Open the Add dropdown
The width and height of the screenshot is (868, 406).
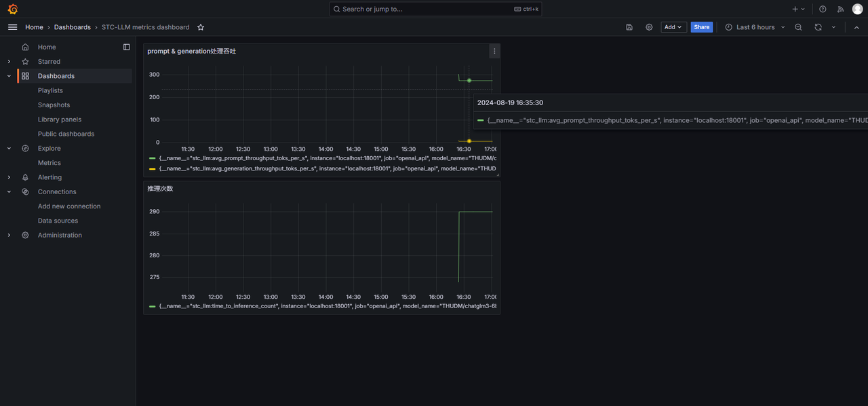(673, 27)
